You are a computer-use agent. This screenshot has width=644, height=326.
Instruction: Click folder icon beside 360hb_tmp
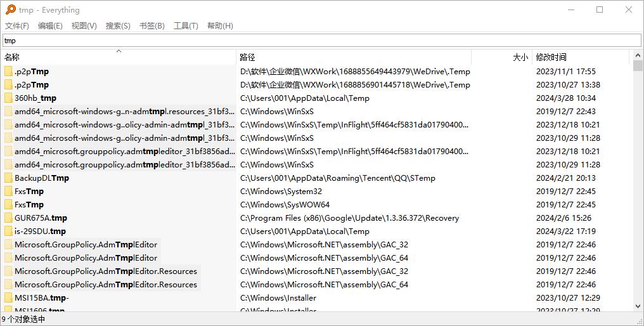(x=8, y=98)
